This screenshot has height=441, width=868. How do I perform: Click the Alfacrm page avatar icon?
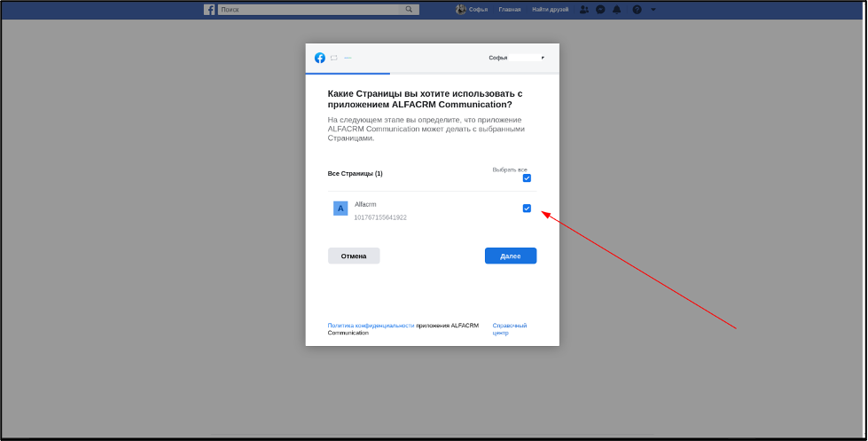[x=340, y=209]
